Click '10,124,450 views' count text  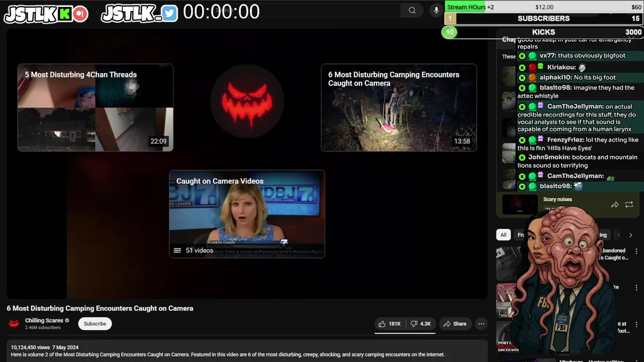click(x=30, y=347)
